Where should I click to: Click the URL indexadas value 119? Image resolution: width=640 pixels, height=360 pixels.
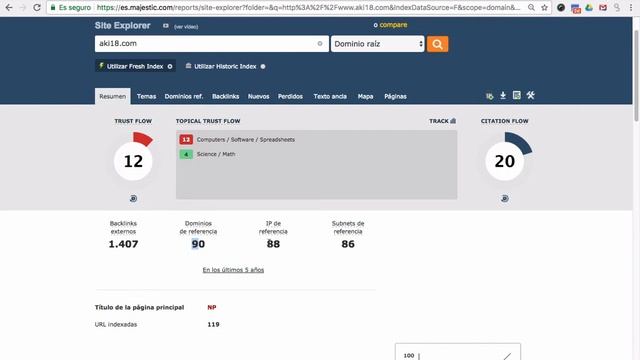213,324
